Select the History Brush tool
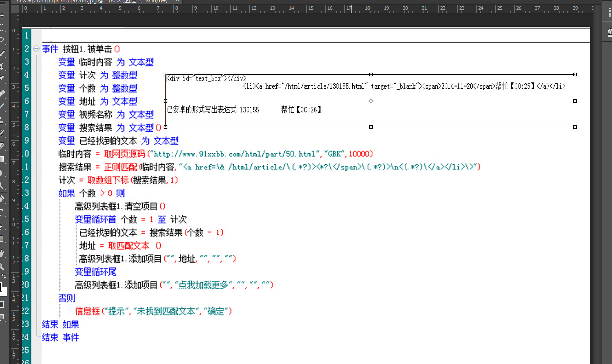This screenshot has height=364, width=612. tap(2, 133)
